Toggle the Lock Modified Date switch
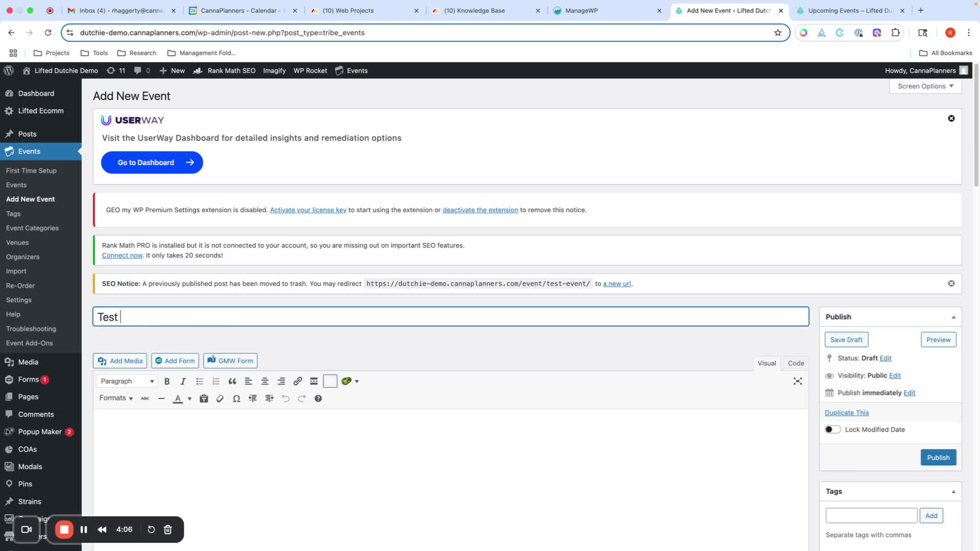 832,430
